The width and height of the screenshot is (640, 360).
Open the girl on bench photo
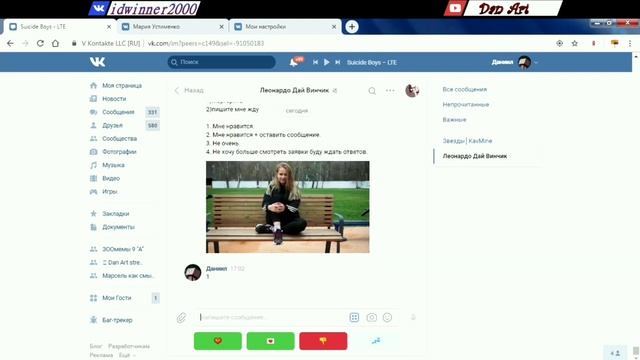click(x=287, y=207)
